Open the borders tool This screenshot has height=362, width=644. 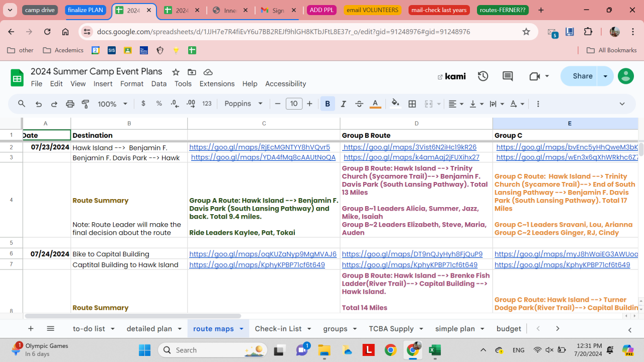(x=412, y=104)
